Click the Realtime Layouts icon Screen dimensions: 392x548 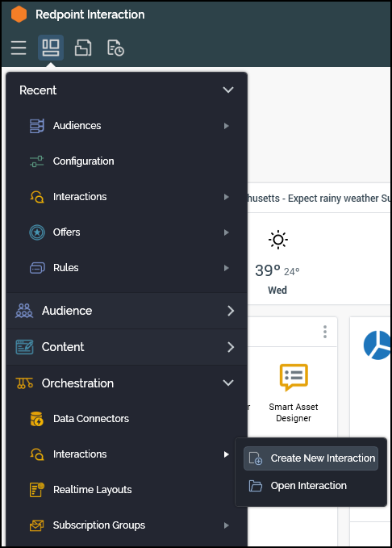(x=36, y=490)
